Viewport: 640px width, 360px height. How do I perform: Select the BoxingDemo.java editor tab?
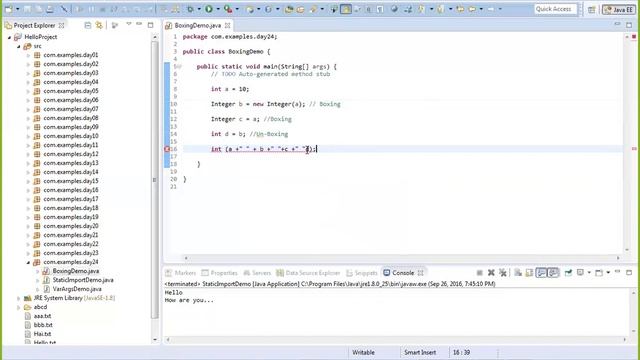pos(198,25)
